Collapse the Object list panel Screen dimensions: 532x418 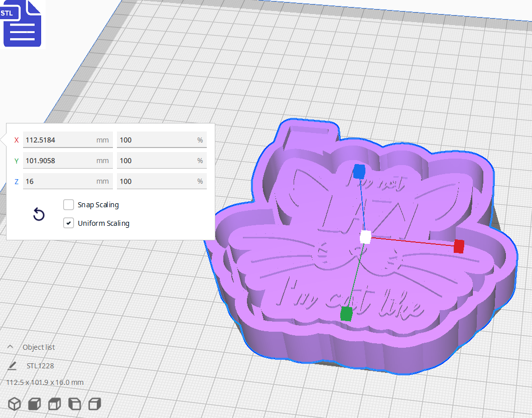tap(11, 347)
